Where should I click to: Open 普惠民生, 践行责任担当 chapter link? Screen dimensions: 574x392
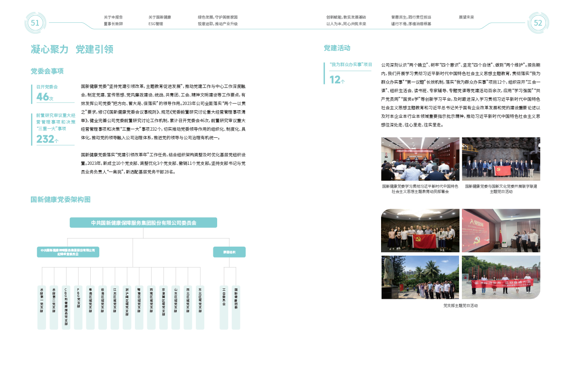(411, 17)
